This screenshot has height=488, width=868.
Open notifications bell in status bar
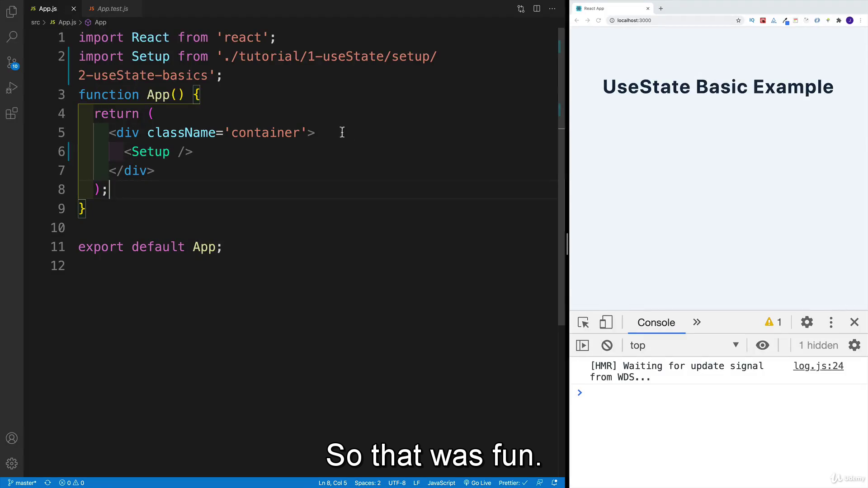click(x=554, y=483)
